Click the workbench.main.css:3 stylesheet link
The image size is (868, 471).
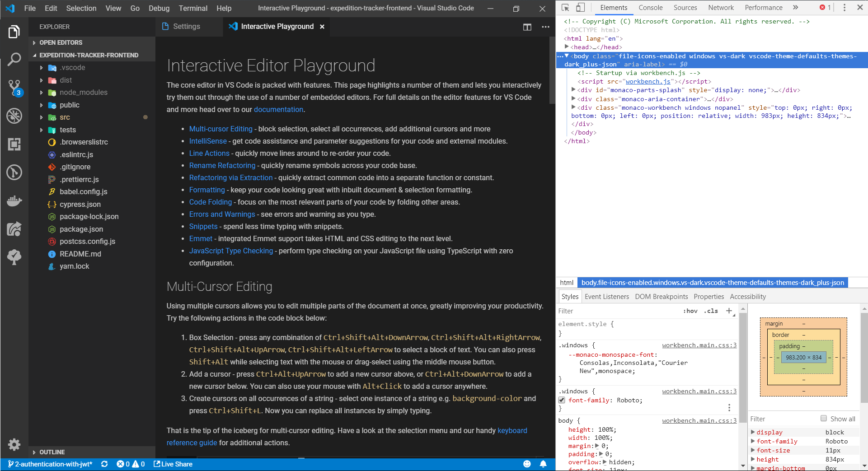coord(699,345)
